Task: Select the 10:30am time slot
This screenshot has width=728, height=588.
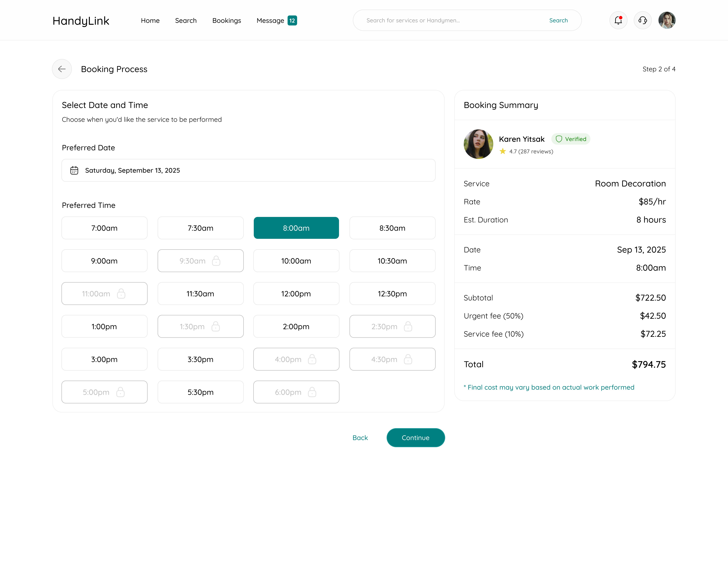Action: pyautogui.click(x=392, y=261)
